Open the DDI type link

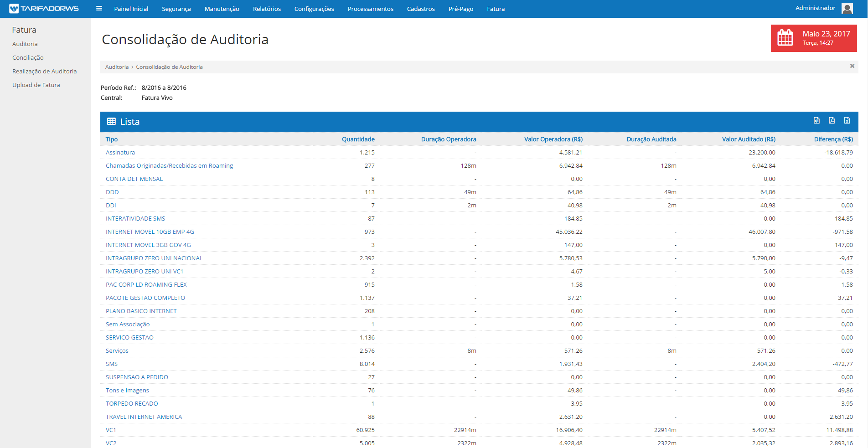click(111, 205)
